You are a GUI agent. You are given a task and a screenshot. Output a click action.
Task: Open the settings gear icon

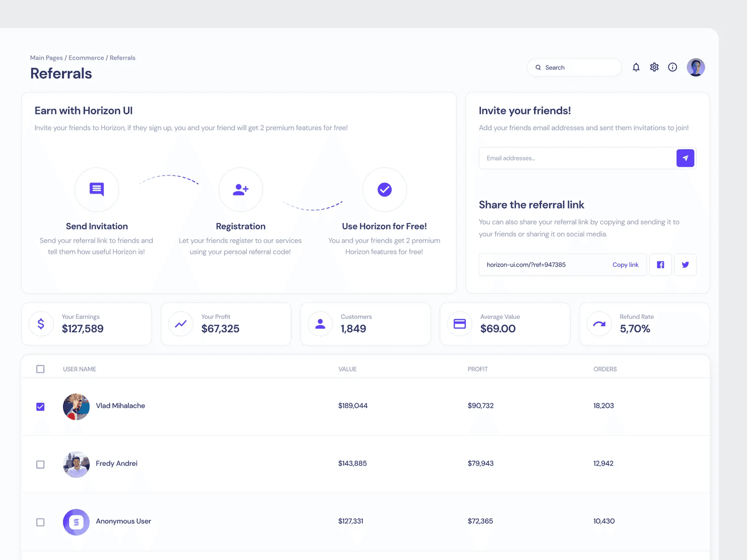pos(654,67)
